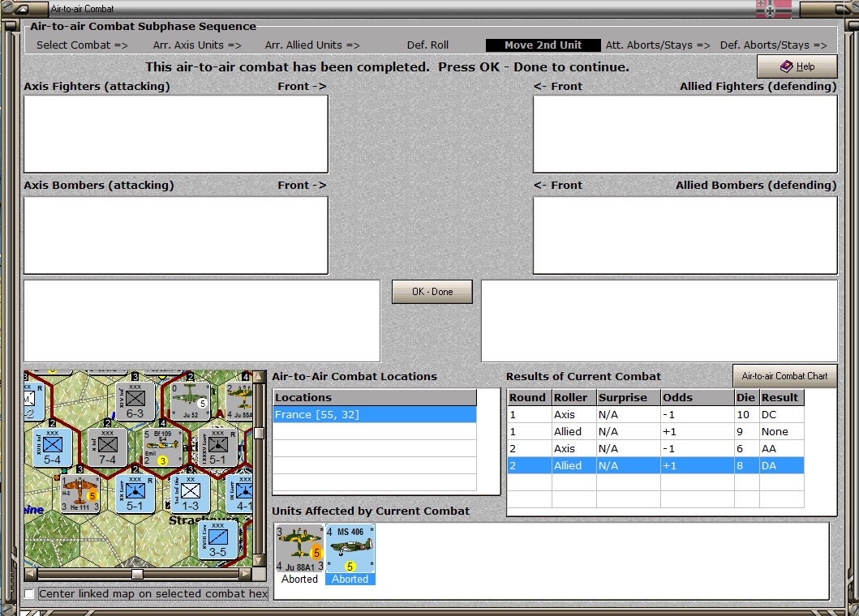Click the He 111 bomber counter on map
The height and width of the screenshot is (616, 859).
click(80, 494)
